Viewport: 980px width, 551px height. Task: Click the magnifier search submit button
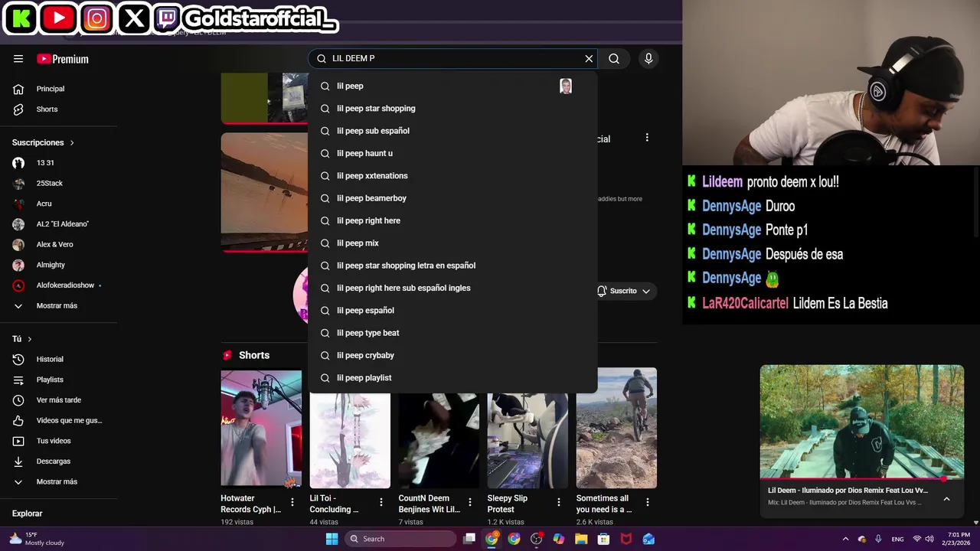[x=614, y=58]
